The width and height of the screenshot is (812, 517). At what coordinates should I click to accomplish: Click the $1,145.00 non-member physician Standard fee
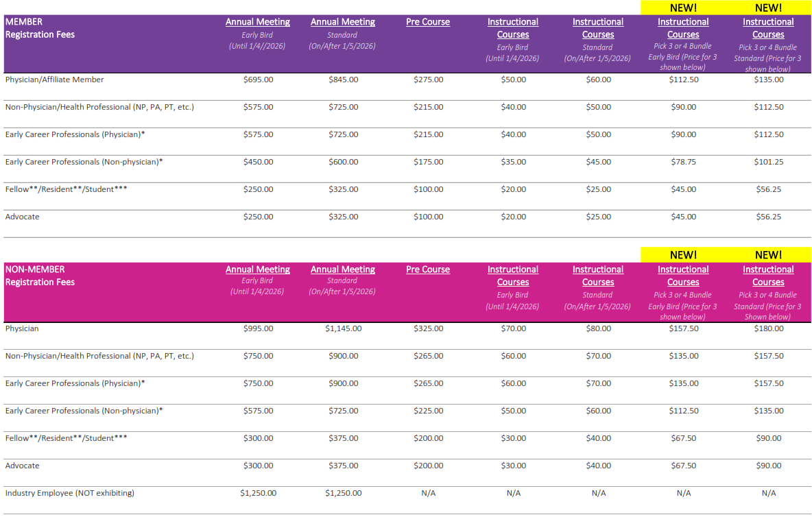click(x=342, y=328)
